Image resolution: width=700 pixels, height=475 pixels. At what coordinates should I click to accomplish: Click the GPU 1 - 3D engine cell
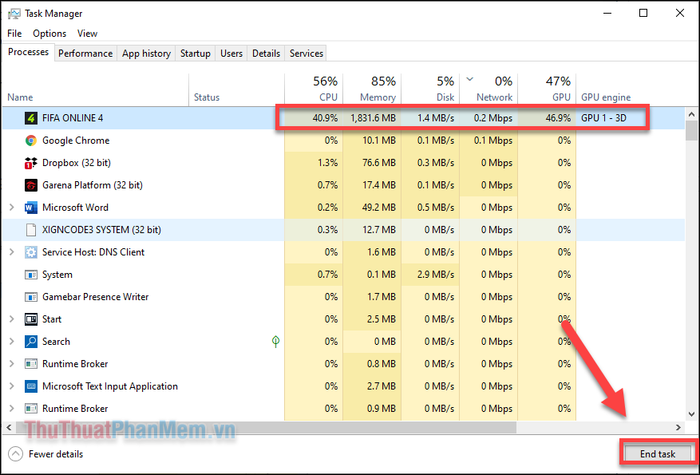coord(604,118)
